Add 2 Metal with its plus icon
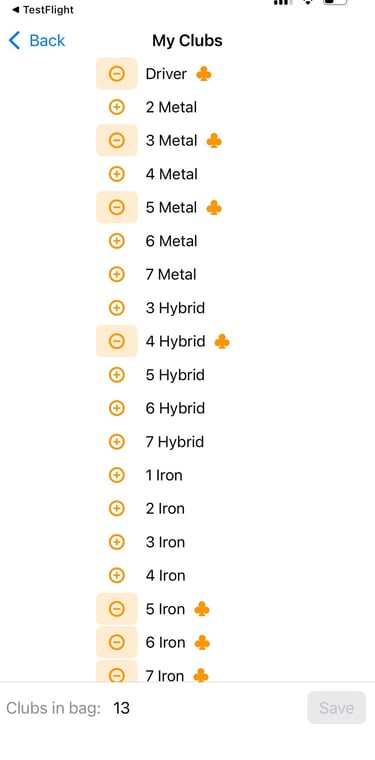Viewport: 375px width, 760px height. (116, 107)
